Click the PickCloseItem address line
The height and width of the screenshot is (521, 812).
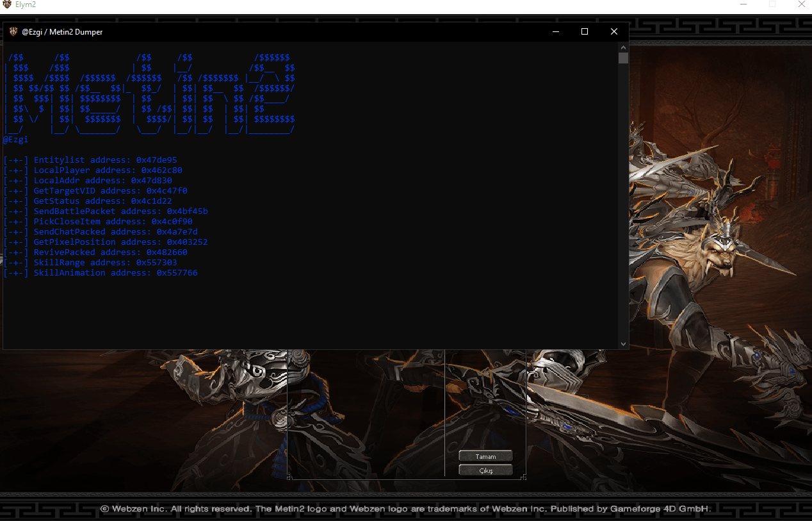click(98, 222)
